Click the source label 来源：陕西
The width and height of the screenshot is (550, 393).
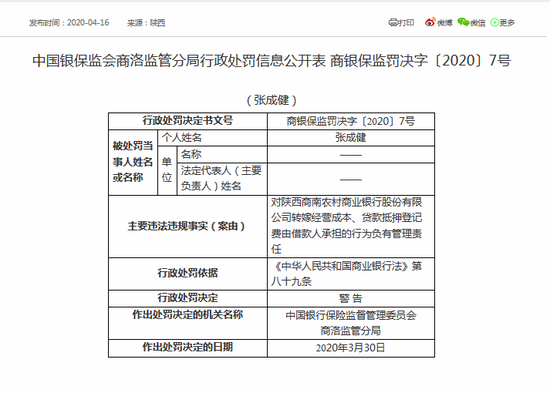[146, 23]
